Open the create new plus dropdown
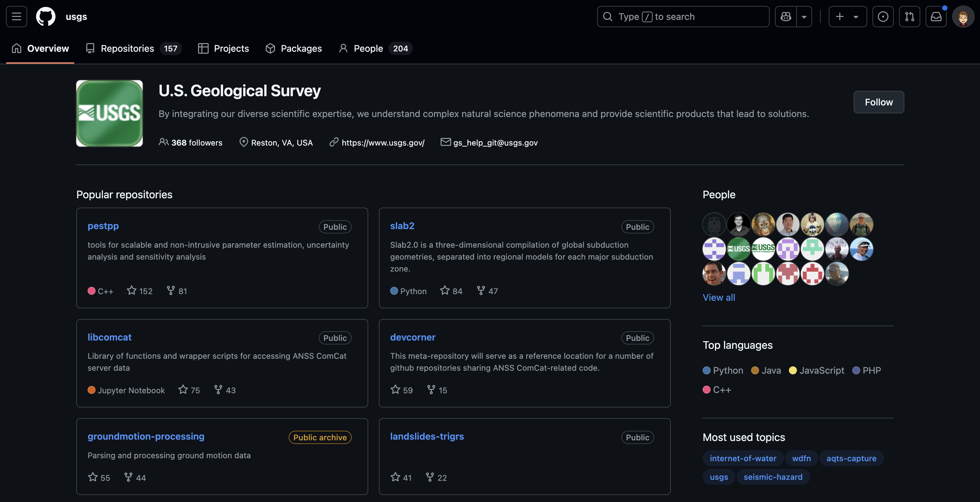 [847, 17]
